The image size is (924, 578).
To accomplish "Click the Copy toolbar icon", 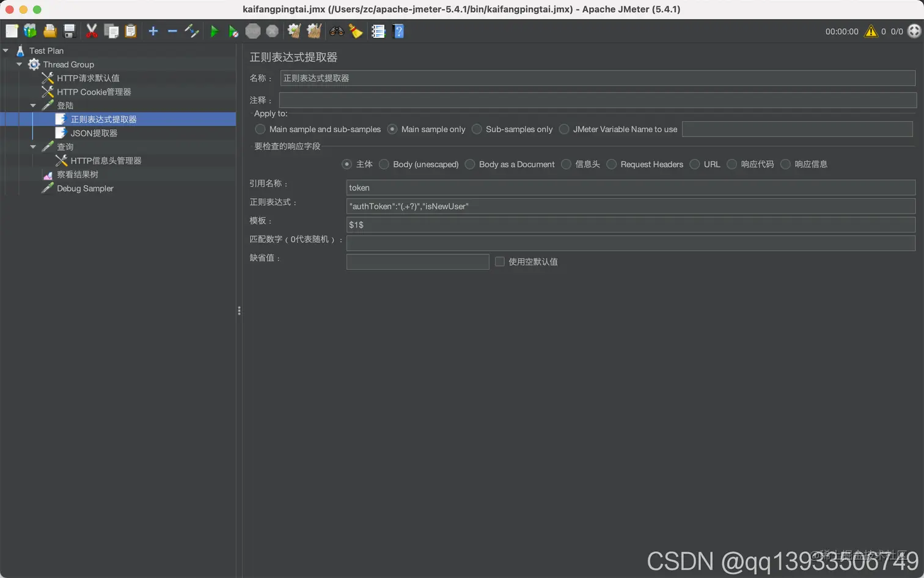I will [x=111, y=31].
